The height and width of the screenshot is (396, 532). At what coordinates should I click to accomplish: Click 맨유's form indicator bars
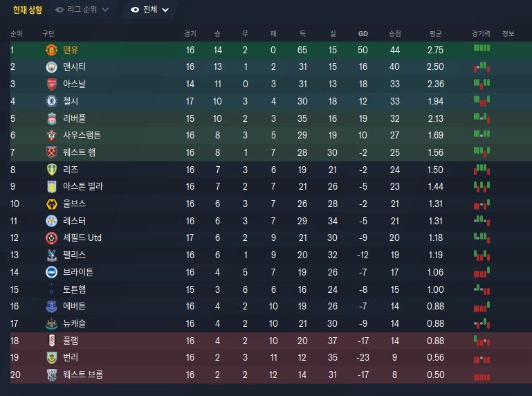tap(481, 48)
